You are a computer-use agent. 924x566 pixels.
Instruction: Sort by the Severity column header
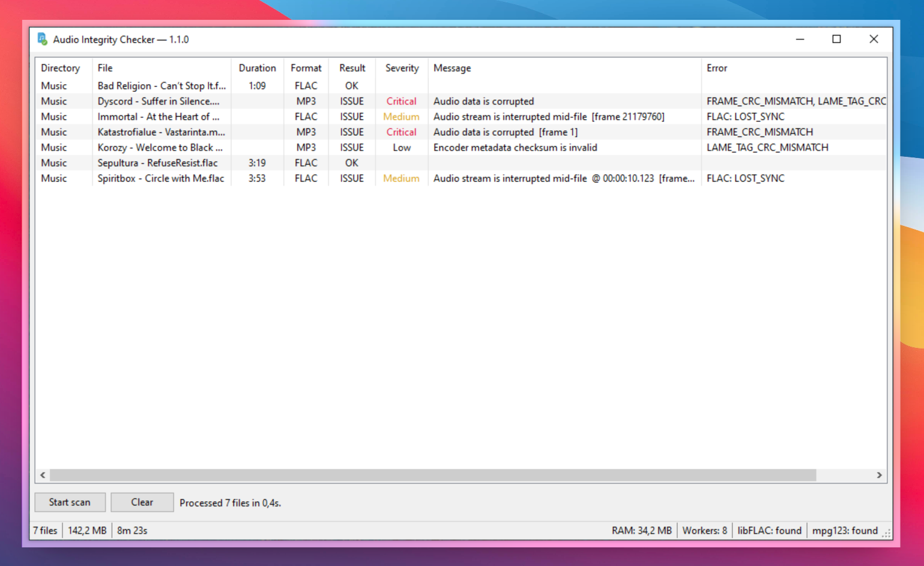coord(402,68)
